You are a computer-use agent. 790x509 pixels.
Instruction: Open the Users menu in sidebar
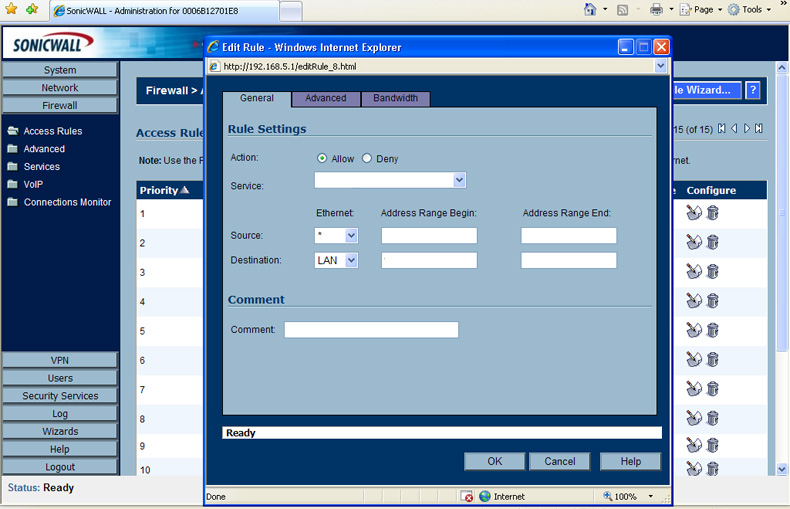(x=60, y=378)
